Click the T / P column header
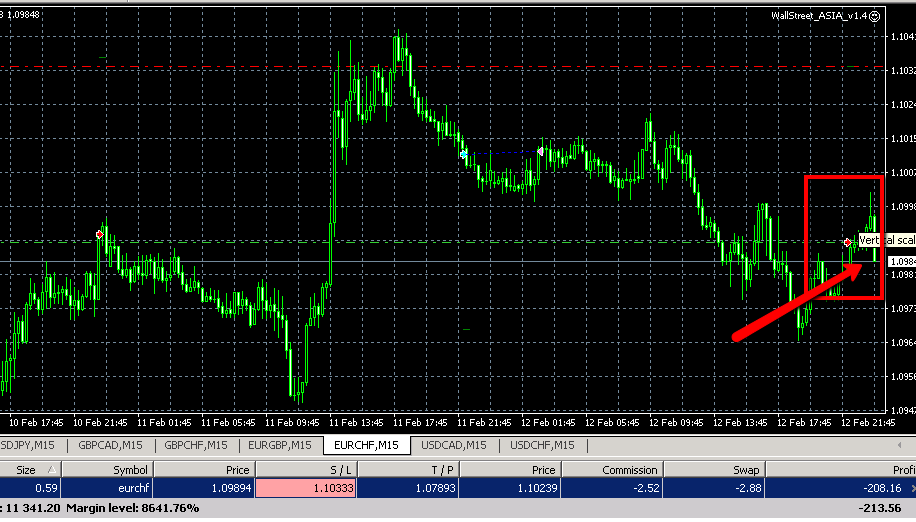 click(408, 469)
